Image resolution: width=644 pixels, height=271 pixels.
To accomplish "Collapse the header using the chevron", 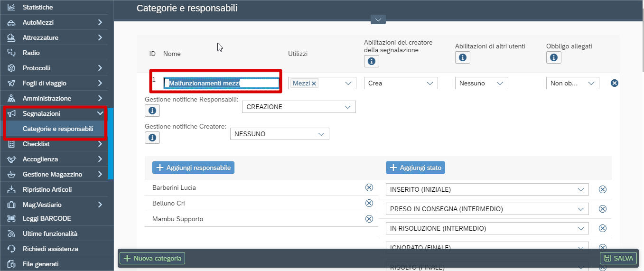I will coord(378,19).
